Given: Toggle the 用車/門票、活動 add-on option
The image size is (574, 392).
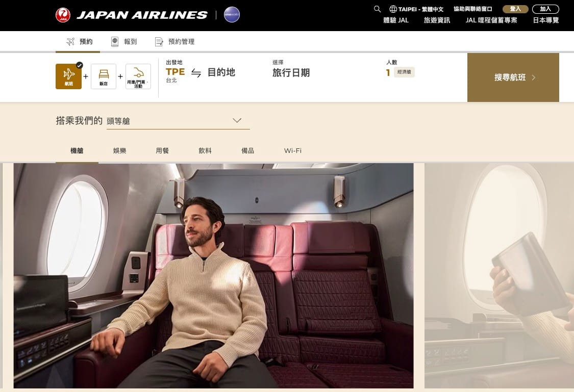Looking at the screenshot, I should point(138,76).
